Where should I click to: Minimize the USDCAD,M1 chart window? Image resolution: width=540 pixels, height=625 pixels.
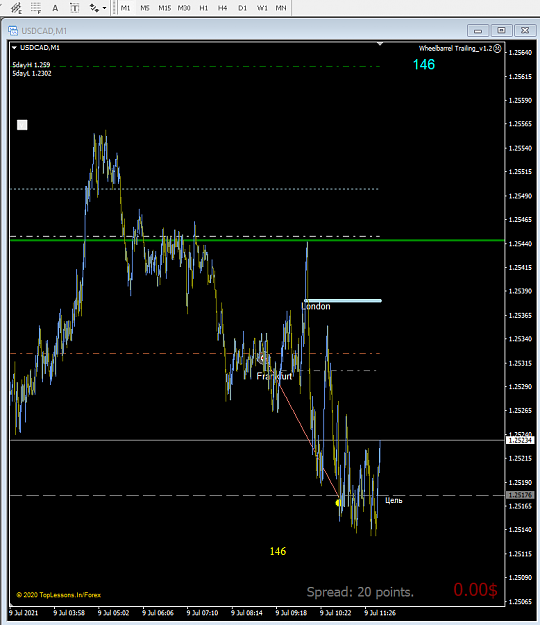[x=477, y=30]
